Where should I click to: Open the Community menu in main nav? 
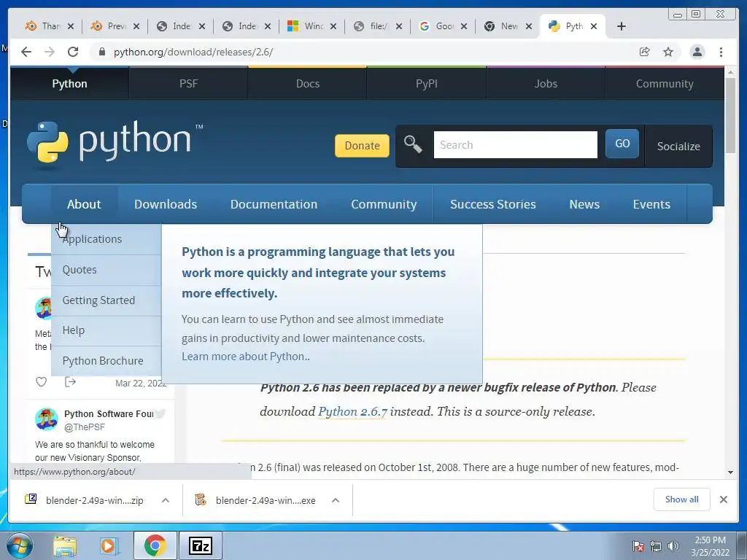384,204
